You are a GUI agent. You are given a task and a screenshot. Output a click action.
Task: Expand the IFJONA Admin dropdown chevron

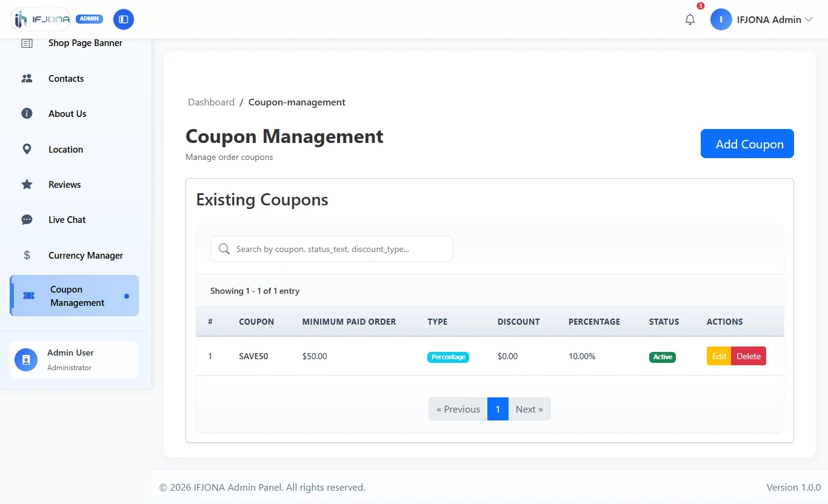click(x=808, y=19)
